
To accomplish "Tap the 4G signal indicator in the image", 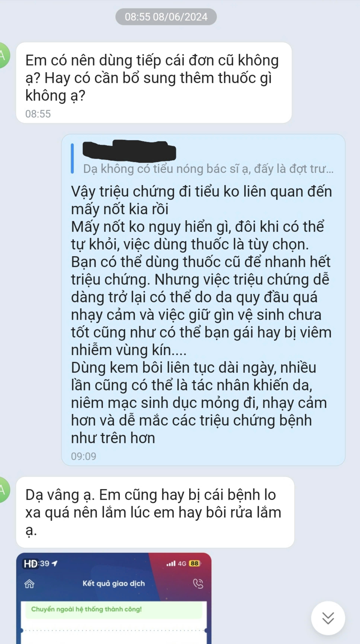I will click(182, 564).
